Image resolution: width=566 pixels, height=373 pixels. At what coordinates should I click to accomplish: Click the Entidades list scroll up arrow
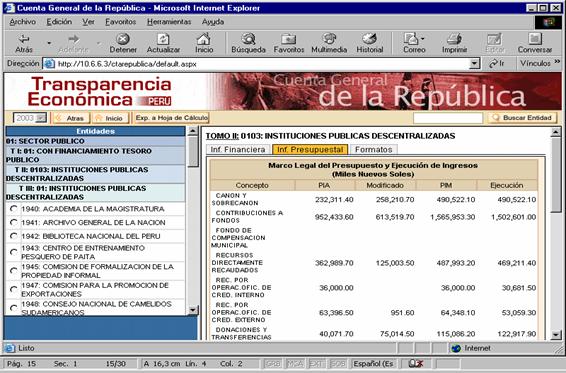pyautogui.click(x=193, y=131)
